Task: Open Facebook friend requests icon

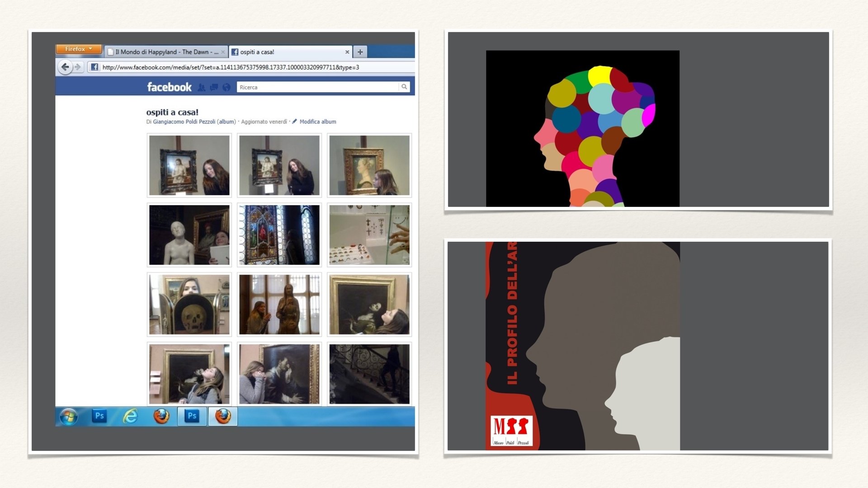Action: click(202, 87)
